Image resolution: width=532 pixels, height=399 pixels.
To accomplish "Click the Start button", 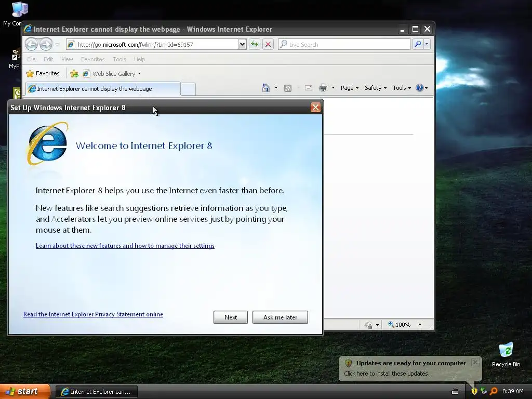I will [25, 392].
